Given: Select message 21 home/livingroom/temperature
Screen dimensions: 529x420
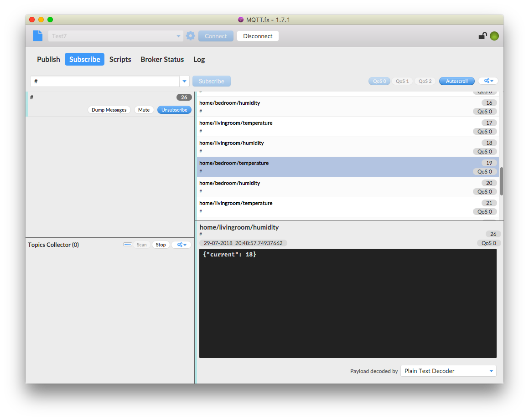Looking at the screenshot, I should (x=348, y=207).
